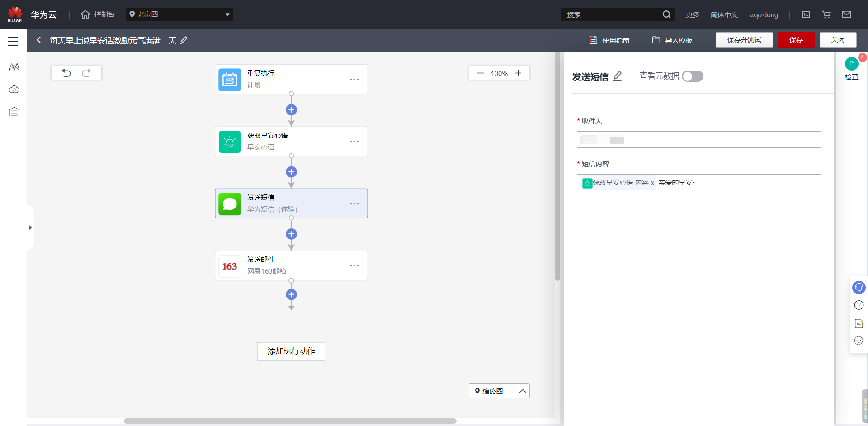Click the 收件人 recipient input field

tap(698, 140)
